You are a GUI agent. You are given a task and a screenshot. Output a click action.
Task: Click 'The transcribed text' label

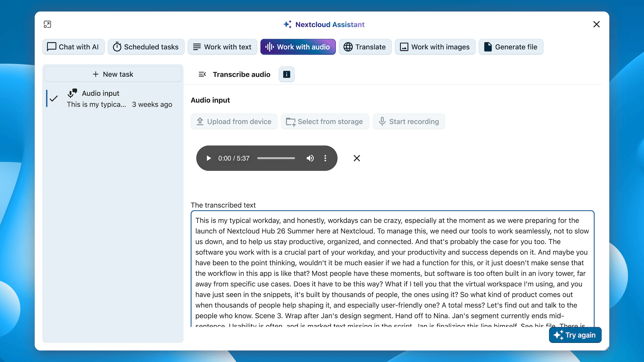click(x=223, y=205)
